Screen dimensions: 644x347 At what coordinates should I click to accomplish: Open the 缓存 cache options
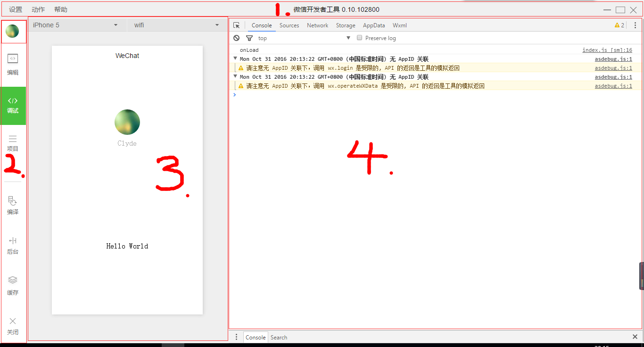[x=13, y=286]
